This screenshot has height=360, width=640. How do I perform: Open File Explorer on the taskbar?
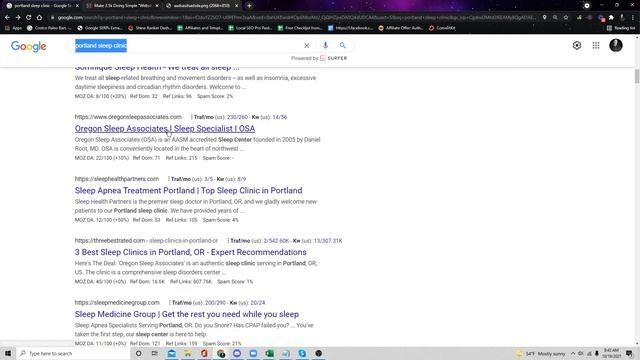tap(188, 353)
